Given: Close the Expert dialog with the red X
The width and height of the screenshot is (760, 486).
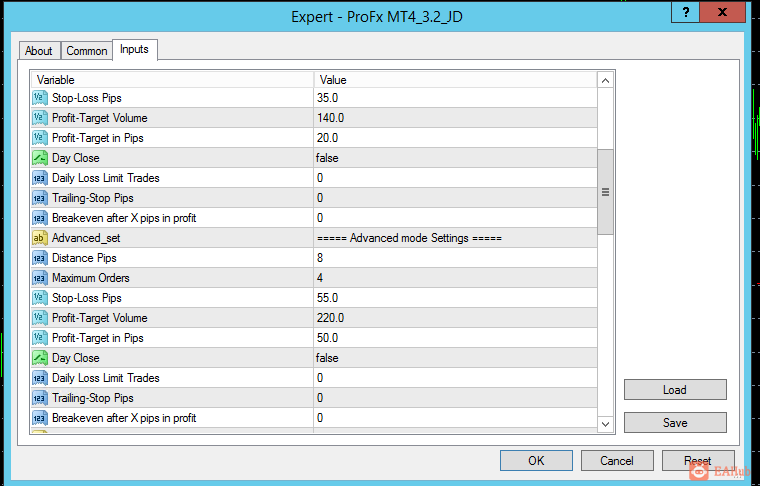Looking at the screenshot, I should click(x=723, y=13).
